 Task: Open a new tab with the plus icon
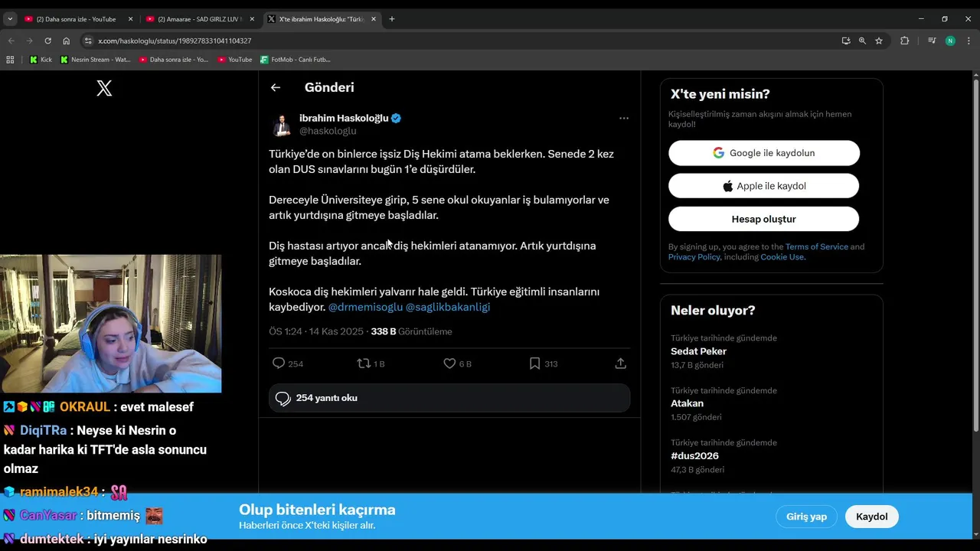click(x=391, y=19)
